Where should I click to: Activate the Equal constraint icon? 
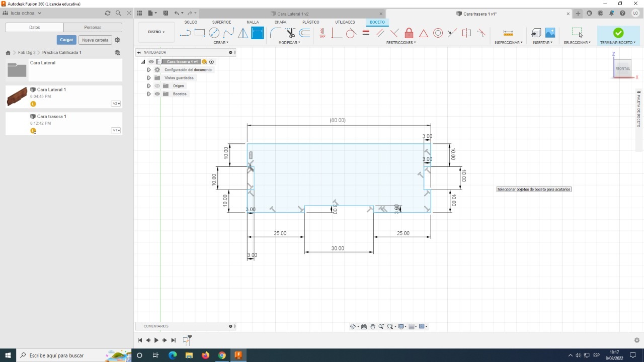366,33
